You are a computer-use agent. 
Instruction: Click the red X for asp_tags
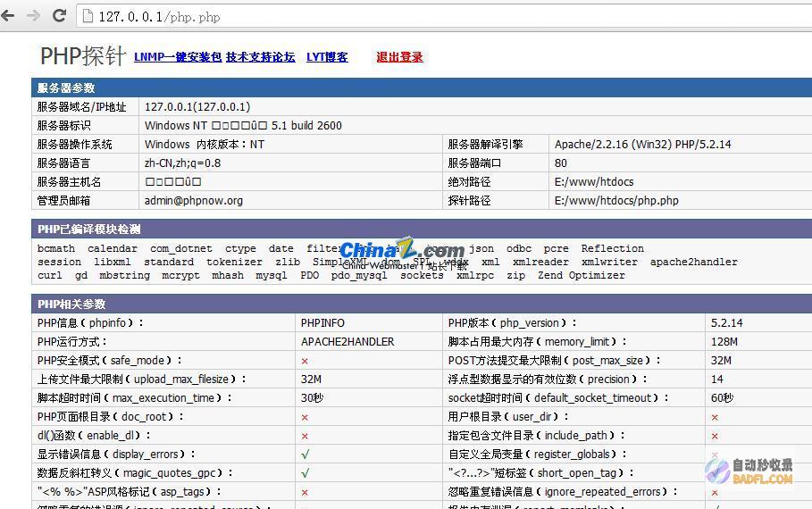point(305,492)
